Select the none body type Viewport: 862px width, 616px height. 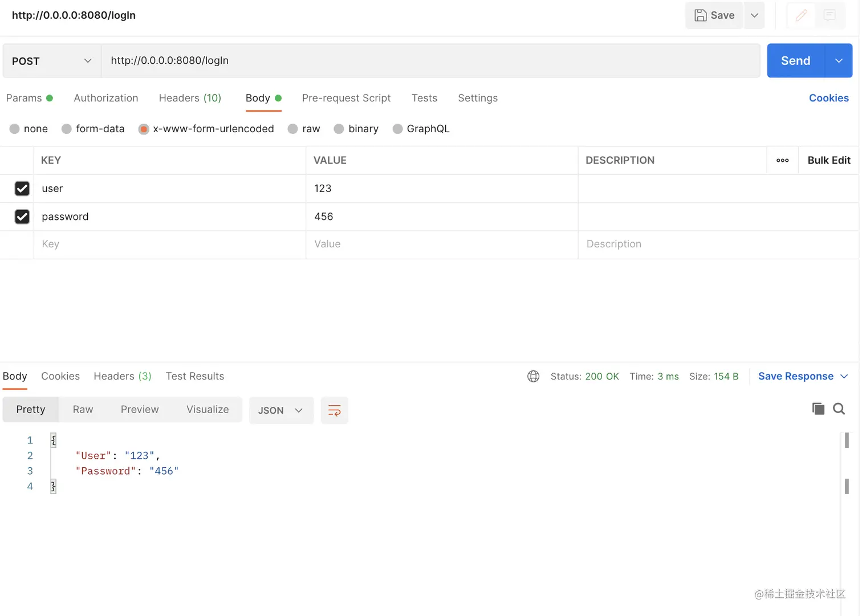click(x=15, y=129)
